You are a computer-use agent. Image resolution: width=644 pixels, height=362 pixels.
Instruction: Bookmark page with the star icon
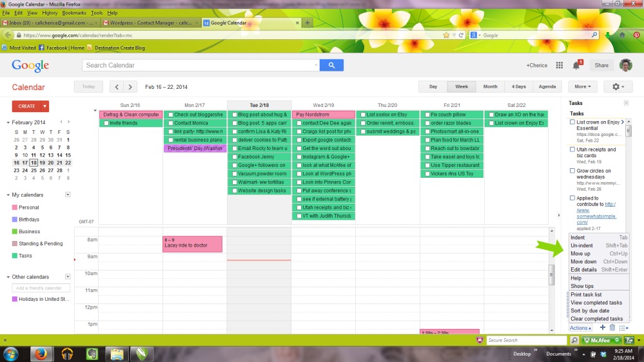pos(446,35)
